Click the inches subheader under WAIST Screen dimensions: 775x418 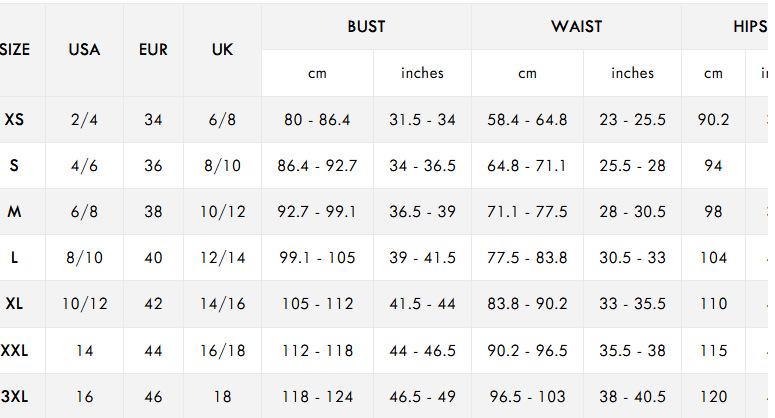tap(632, 73)
